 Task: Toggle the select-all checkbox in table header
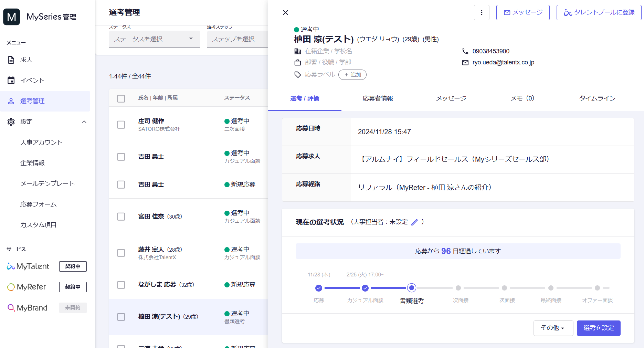click(121, 98)
